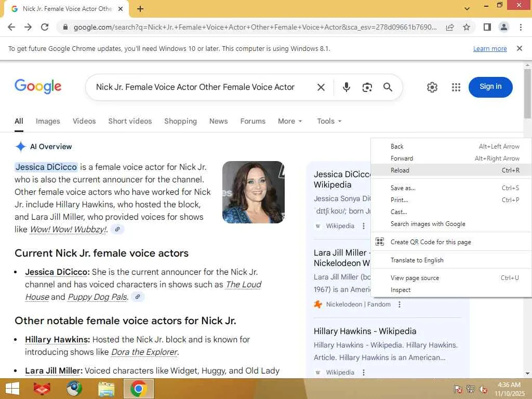Image resolution: width=532 pixels, height=399 pixels.
Task: Click the Google logo
Action: [38, 87]
